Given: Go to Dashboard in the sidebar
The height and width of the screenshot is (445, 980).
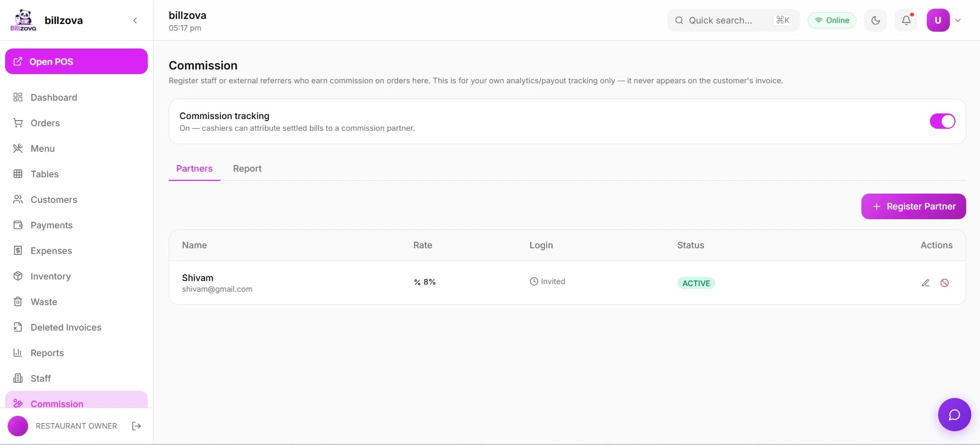Looking at the screenshot, I should (76, 97).
